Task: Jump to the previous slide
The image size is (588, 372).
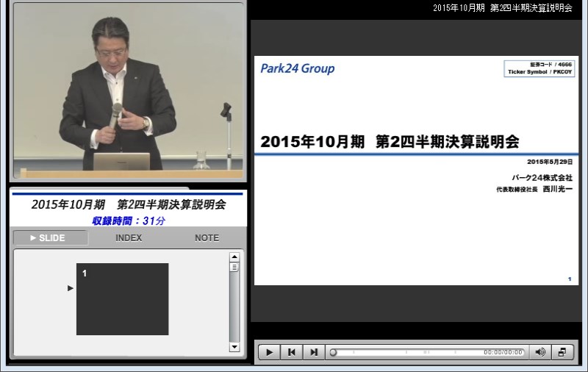Action: (291, 352)
